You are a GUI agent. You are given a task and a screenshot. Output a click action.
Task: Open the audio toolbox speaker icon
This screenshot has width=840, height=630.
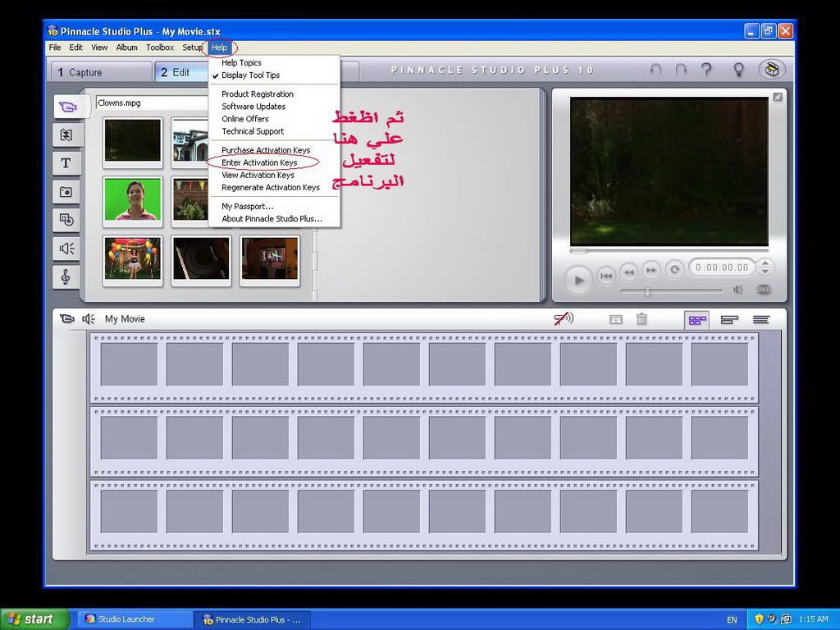pyautogui.click(x=89, y=319)
